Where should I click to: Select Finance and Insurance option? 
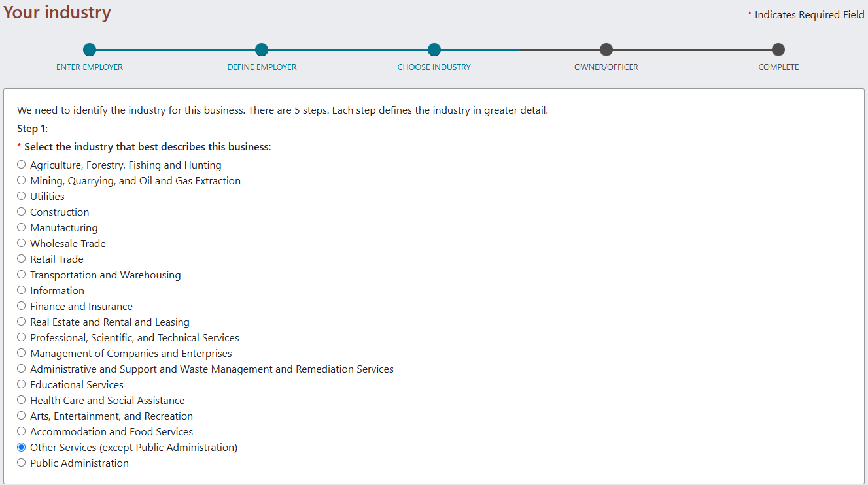coord(21,305)
